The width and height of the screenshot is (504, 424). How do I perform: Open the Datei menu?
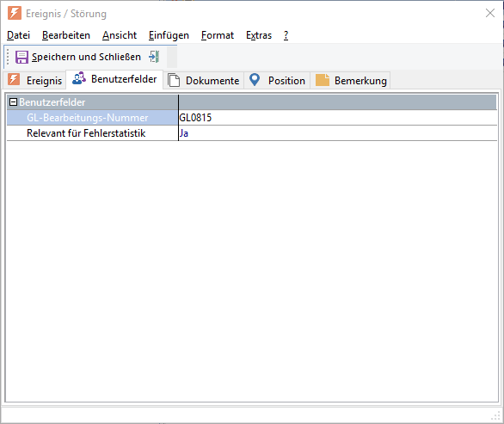18,35
